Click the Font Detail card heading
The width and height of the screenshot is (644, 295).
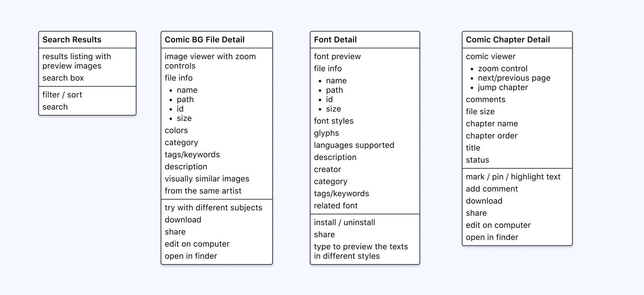coord(335,40)
